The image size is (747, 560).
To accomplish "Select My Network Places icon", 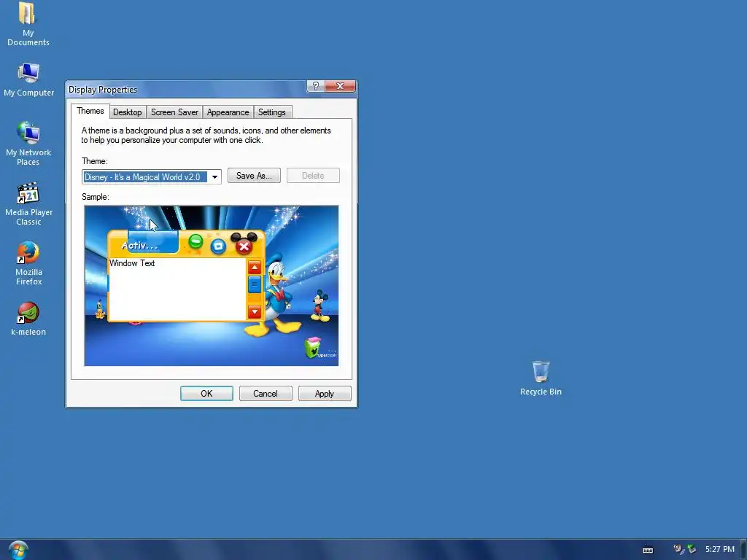I will 28,144.
